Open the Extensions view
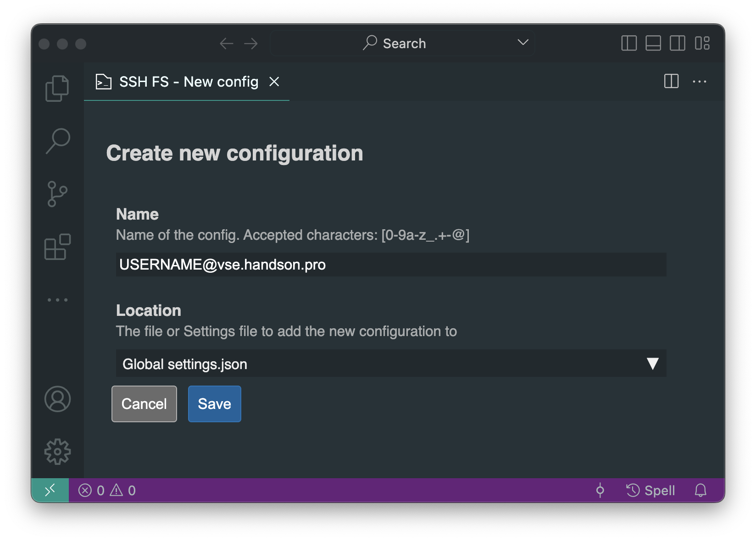 [57, 247]
